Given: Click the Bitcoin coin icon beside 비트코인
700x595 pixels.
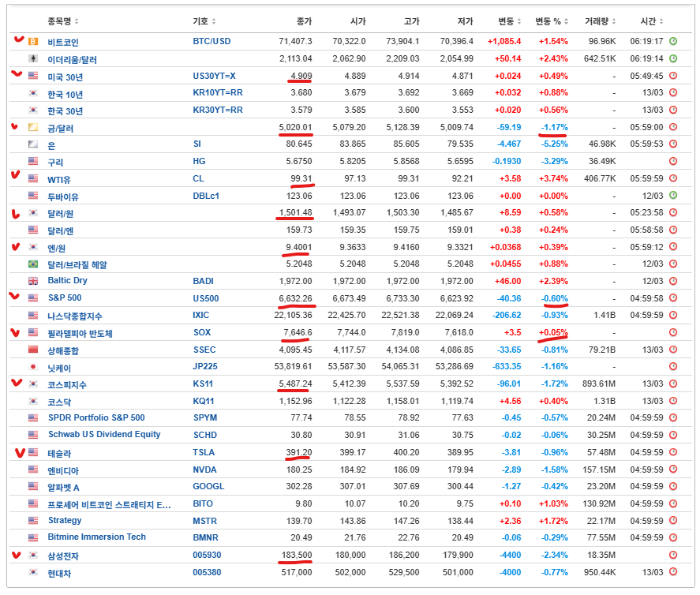Looking at the screenshot, I should [33, 41].
